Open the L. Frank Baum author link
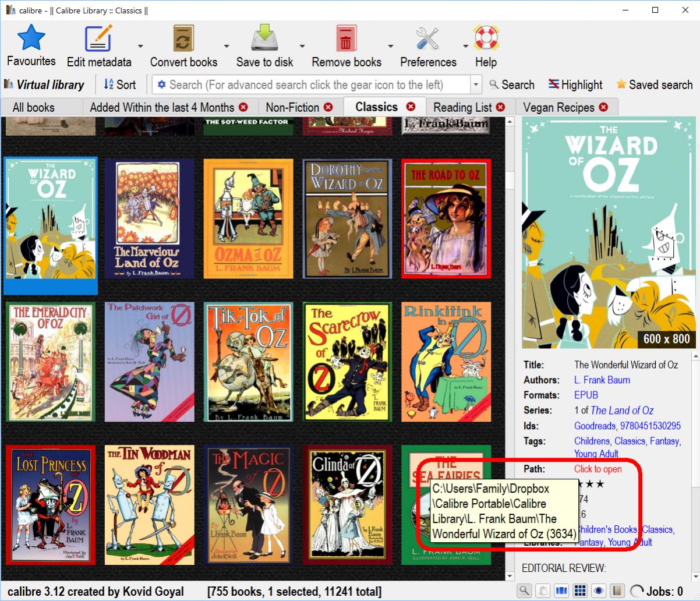Image resolution: width=700 pixels, height=601 pixels. pyautogui.click(x=602, y=380)
